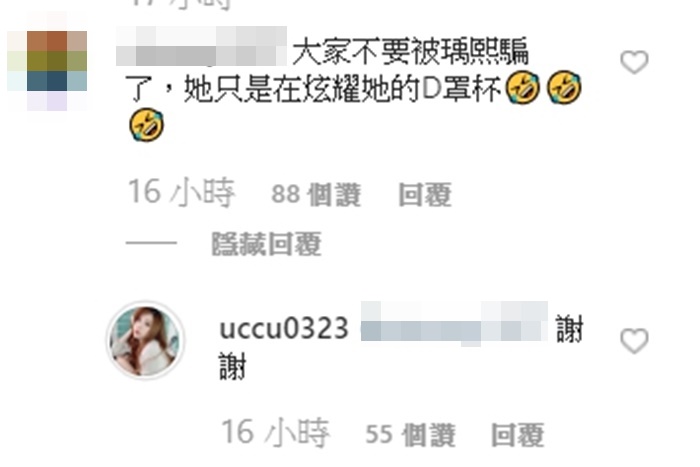Open the 16 小時 timestamp beside 88 個讚

[181, 193]
